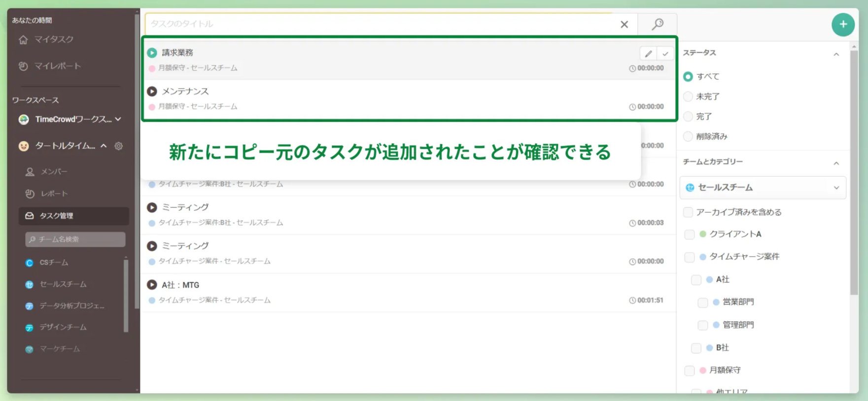Viewport: 868px width, 401px height.
Task: Select 完了 status radio button
Action: (688, 117)
